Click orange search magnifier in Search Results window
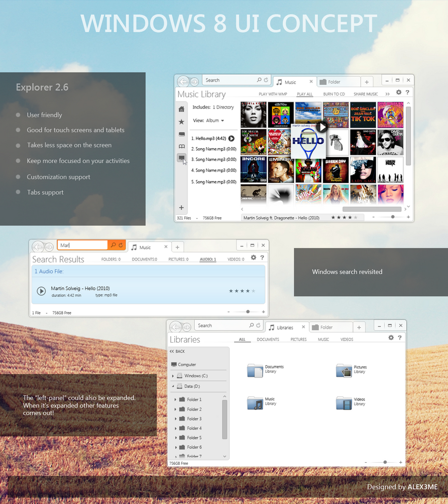 coord(113,245)
